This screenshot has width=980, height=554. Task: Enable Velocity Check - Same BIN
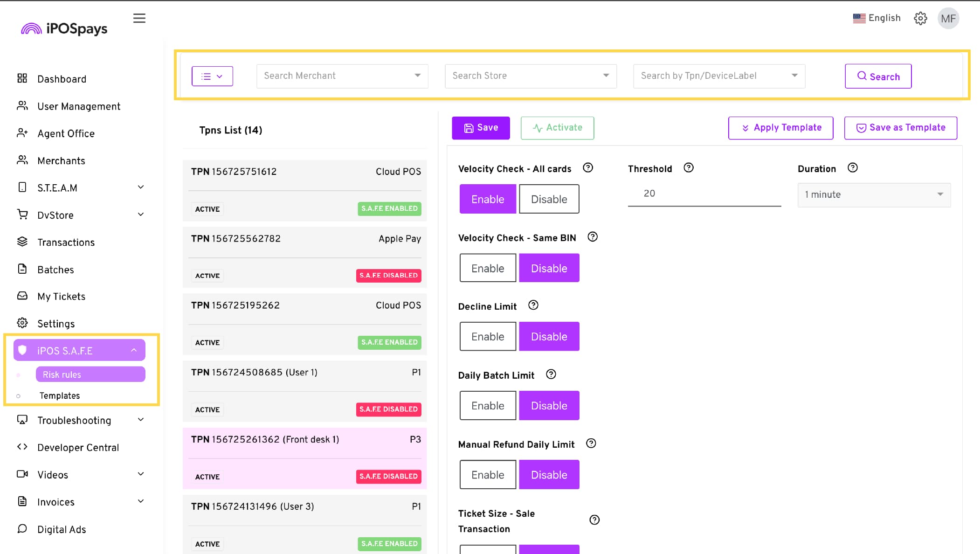[487, 268]
